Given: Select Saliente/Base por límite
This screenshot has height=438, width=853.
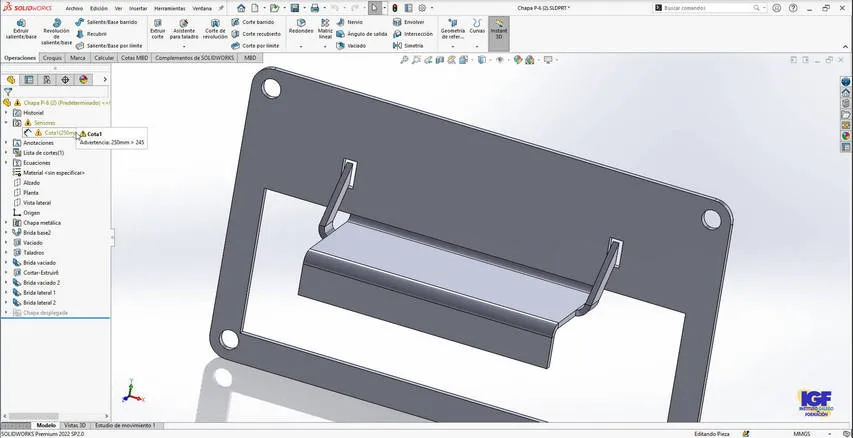Looking at the screenshot, I should click(x=109, y=46).
